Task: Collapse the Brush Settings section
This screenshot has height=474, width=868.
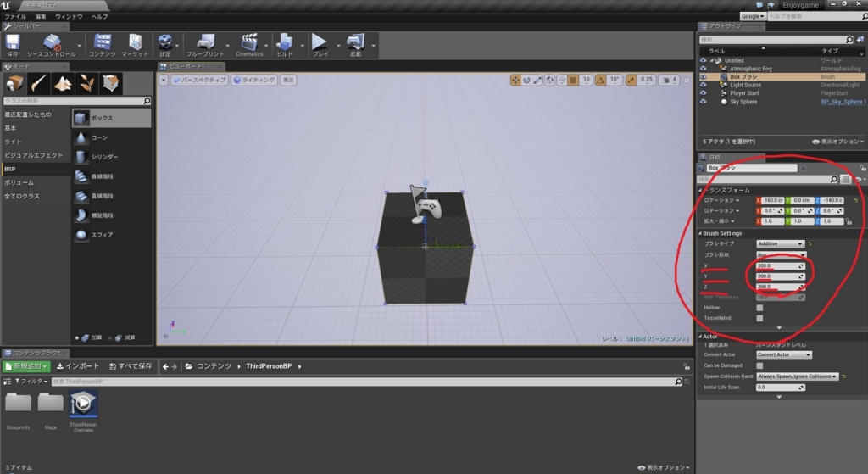Action: click(699, 234)
